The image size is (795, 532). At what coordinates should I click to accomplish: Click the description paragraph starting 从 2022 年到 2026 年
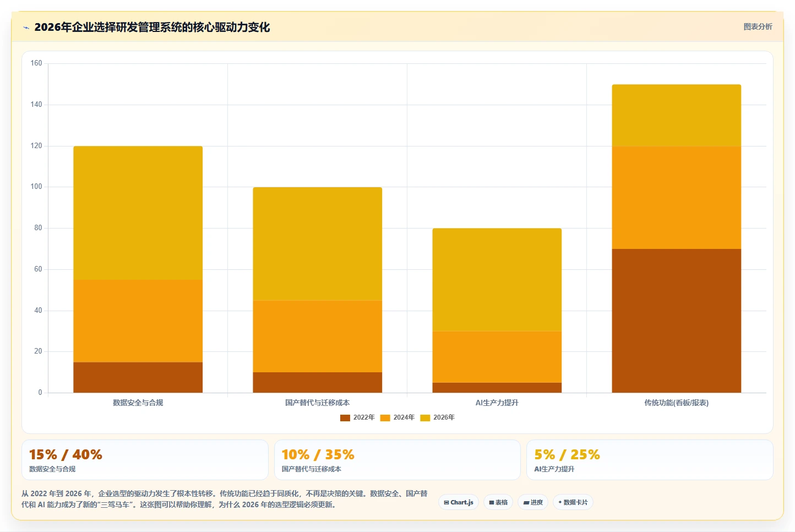(225, 499)
